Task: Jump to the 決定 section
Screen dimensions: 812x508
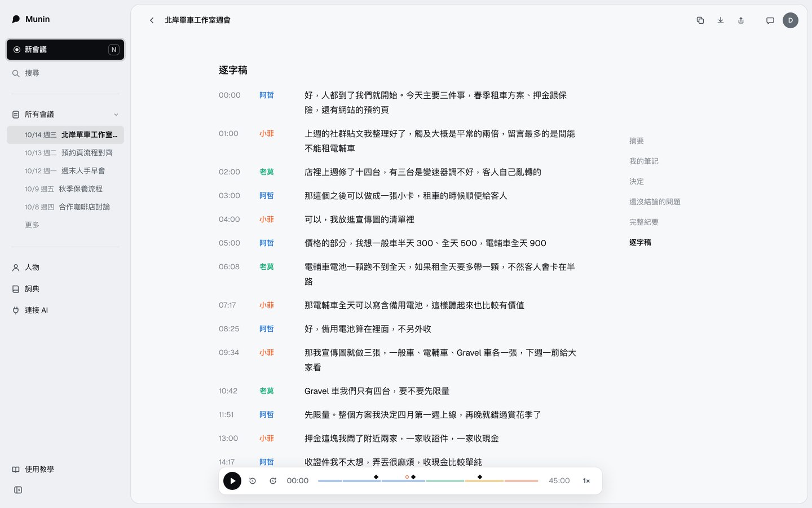Action: tap(637, 182)
